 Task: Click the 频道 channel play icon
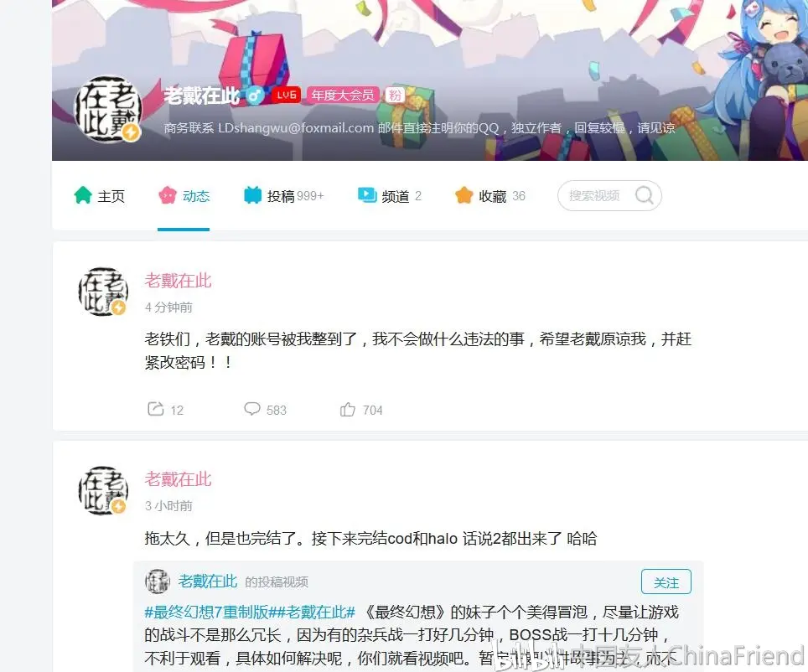[x=367, y=195]
